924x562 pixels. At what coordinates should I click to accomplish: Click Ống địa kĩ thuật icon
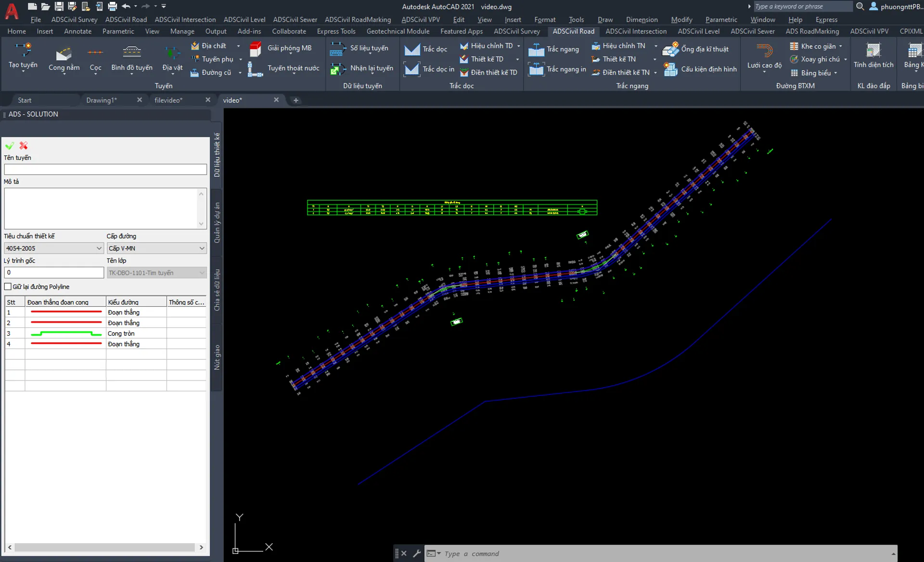(x=670, y=49)
